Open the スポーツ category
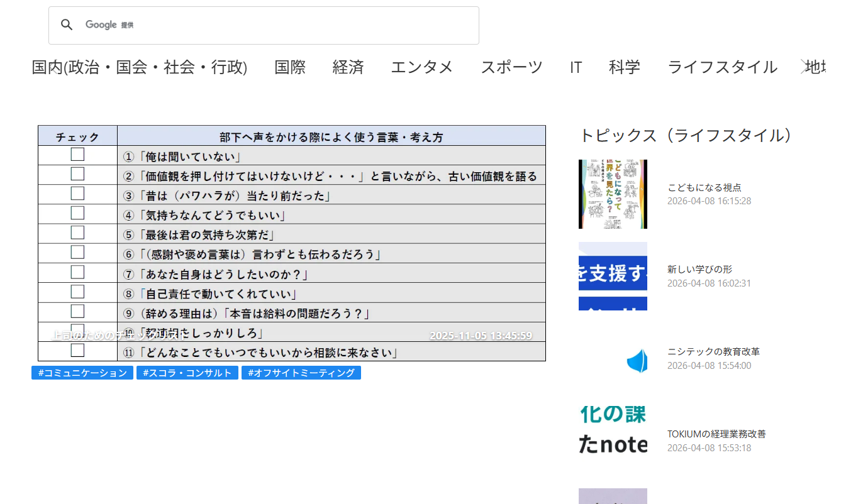841x504 pixels. pos(511,67)
